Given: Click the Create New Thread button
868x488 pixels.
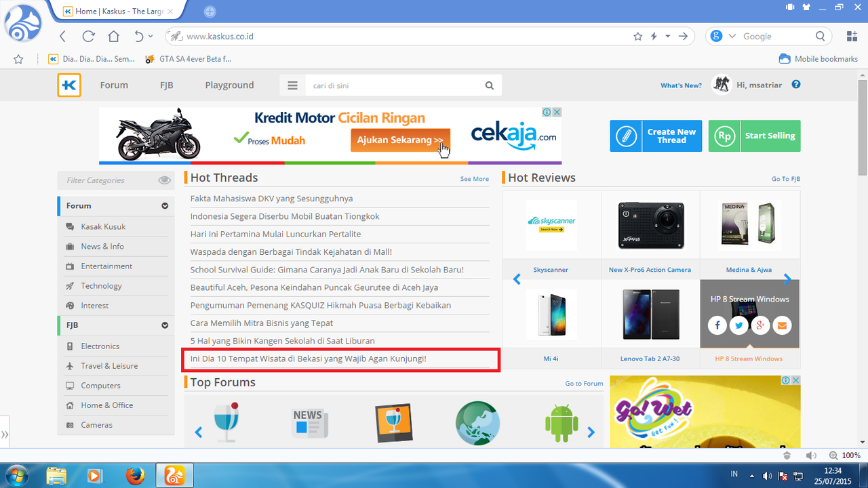Looking at the screenshot, I should (656, 136).
